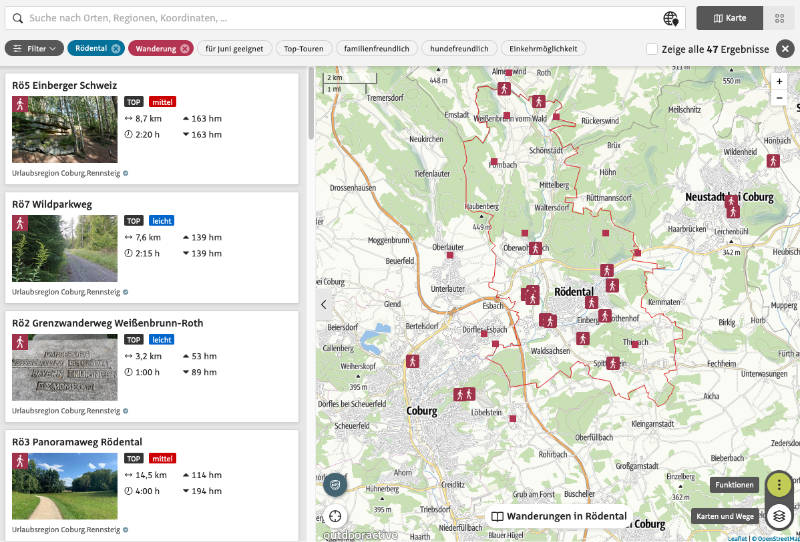Toggle the 'familienfreundlich' filter chip

[x=377, y=48]
